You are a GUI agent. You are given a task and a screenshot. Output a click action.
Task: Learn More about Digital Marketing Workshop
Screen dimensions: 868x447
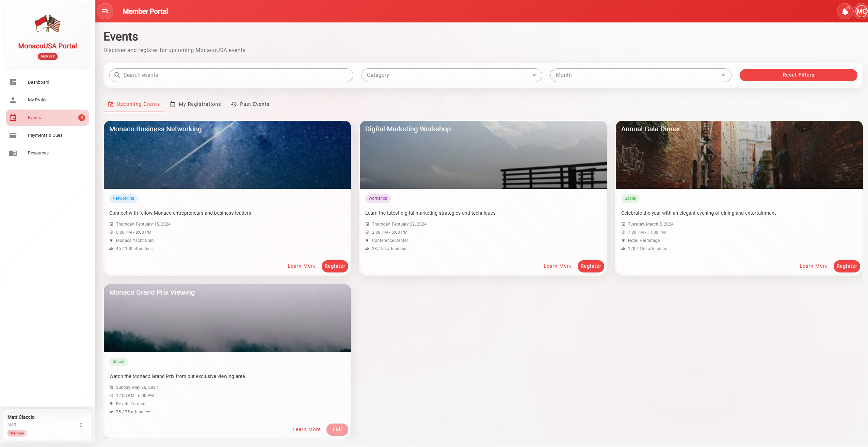click(x=558, y=266)
